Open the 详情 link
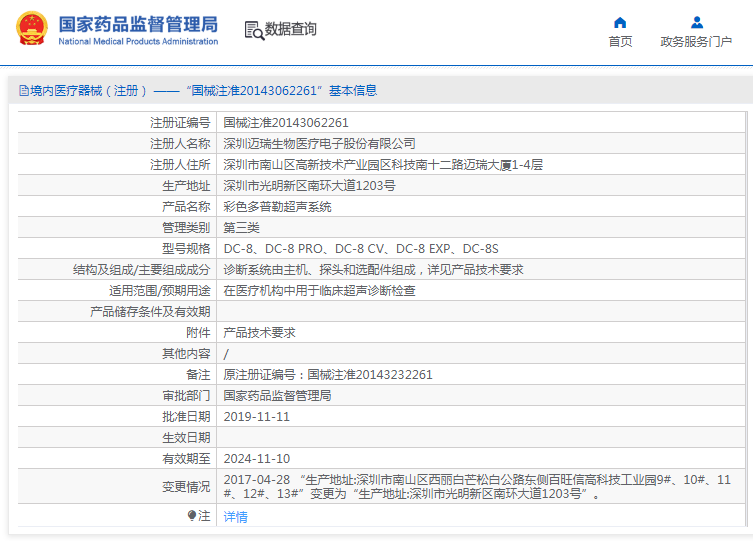 [x=235, y=517]
